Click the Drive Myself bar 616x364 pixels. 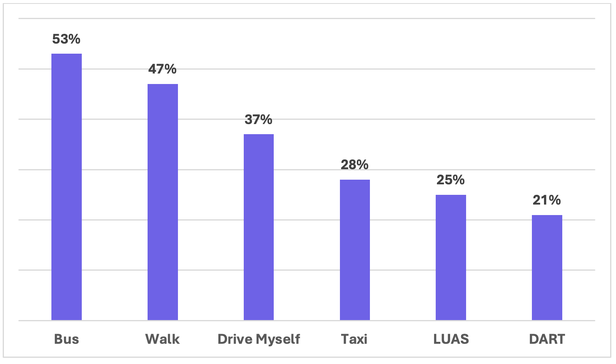259,227
